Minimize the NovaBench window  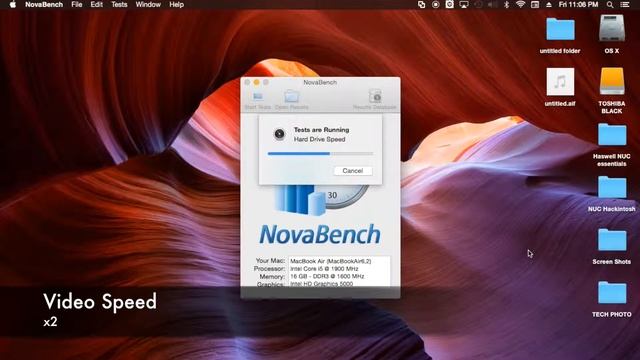(256, 82)
